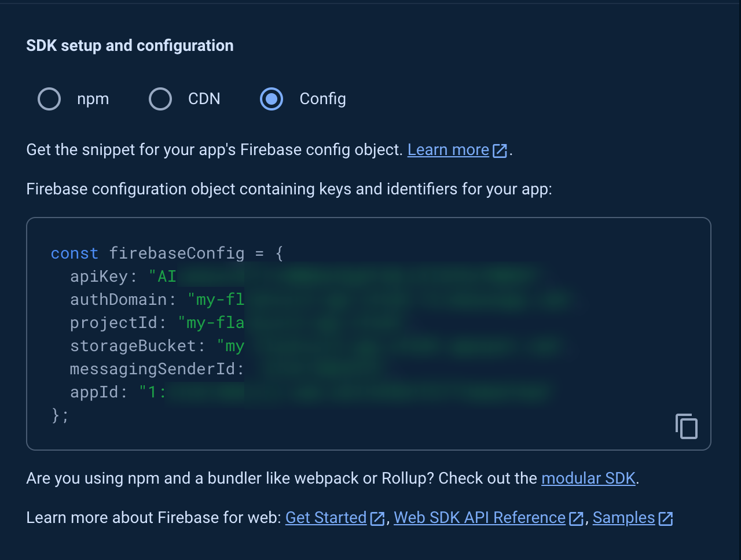Open the Get Started documentation link
This screenshot has height=560, width=741.
pos(325,517)
